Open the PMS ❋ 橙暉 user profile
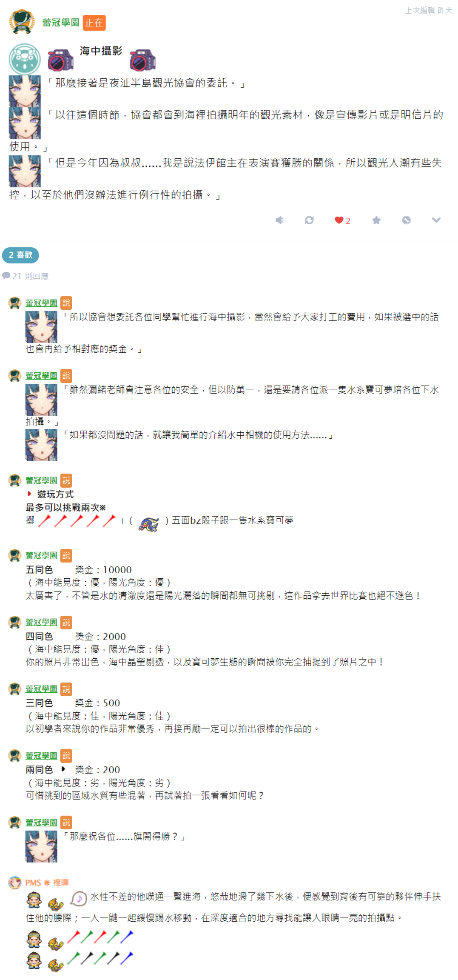The image size is (458, 980). coord(47,883)
